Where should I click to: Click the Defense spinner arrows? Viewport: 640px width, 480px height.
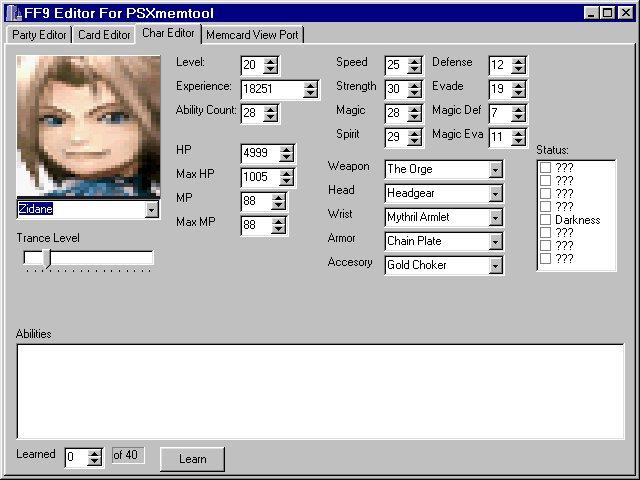point(518,65)
